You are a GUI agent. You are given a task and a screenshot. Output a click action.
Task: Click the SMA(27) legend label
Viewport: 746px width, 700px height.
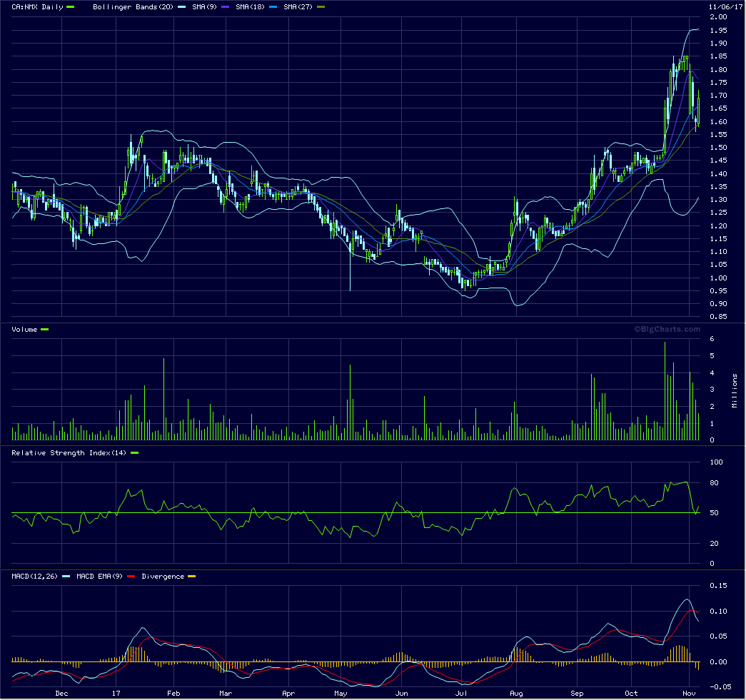[298, 6]
